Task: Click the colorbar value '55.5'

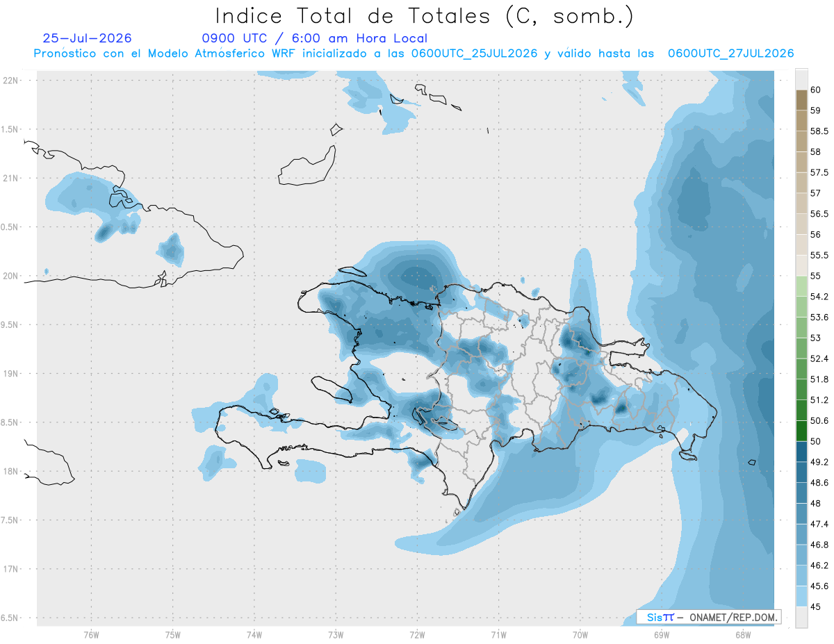Action: [819, 256]
